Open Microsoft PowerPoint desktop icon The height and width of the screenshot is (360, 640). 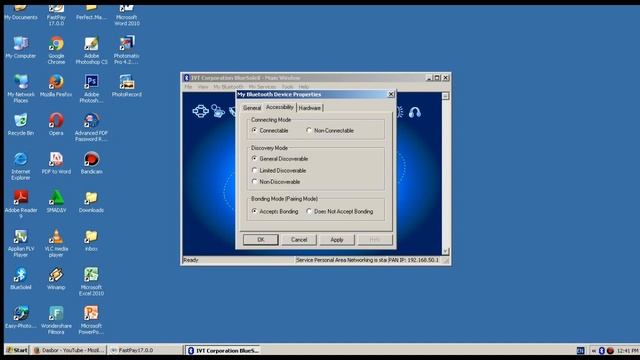coord(91,320)
